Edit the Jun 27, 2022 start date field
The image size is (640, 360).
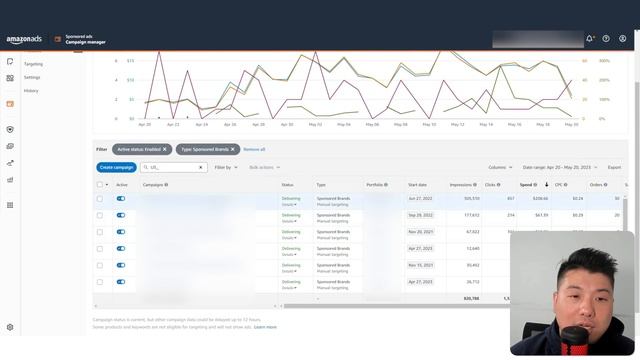click(420, 198)
